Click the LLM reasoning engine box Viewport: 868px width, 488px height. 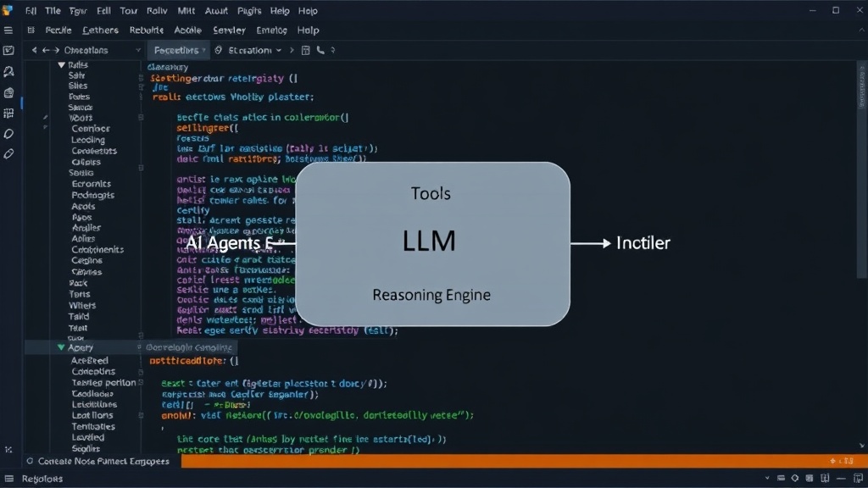pos(432,244)
